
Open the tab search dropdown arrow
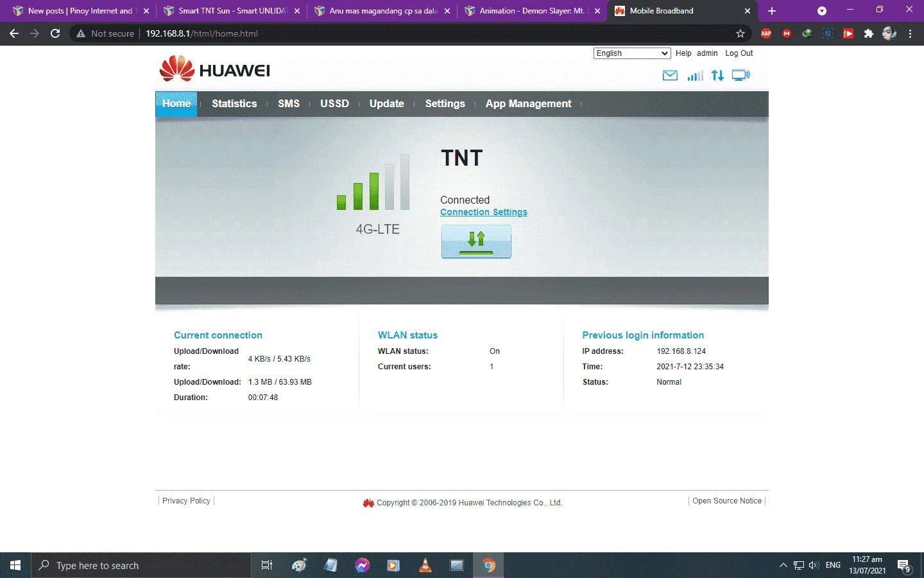822,11
